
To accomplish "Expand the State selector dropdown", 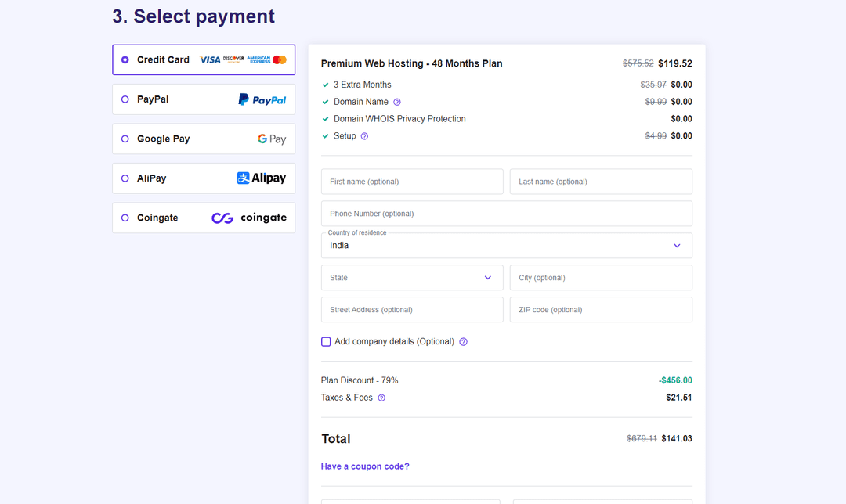I will pyautogui.click(x=411, y=277).
